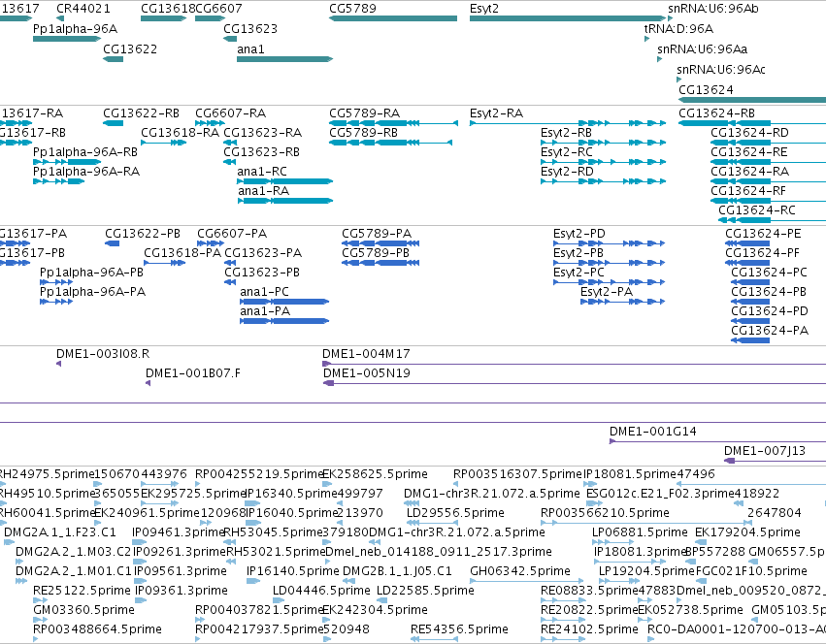Viewport: 826px width, 644px height.
Task: Select the Esyt2-RB transcript
Action: click(x=603, y=143)
